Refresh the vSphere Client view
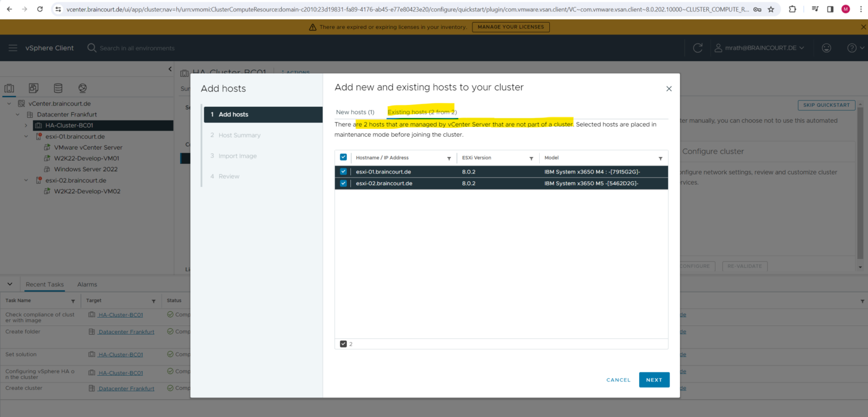Viewport: 868px width, 417px height. [697, 47]
